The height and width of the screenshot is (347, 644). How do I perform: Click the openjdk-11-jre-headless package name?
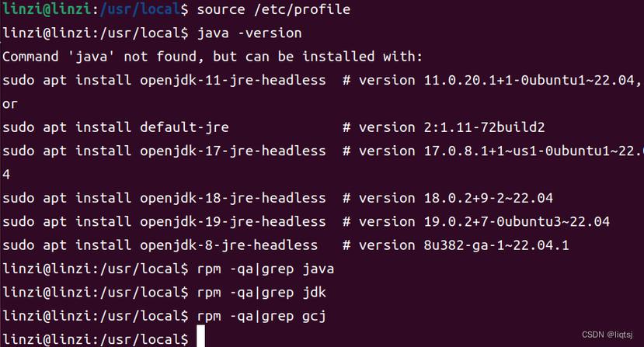233,80
